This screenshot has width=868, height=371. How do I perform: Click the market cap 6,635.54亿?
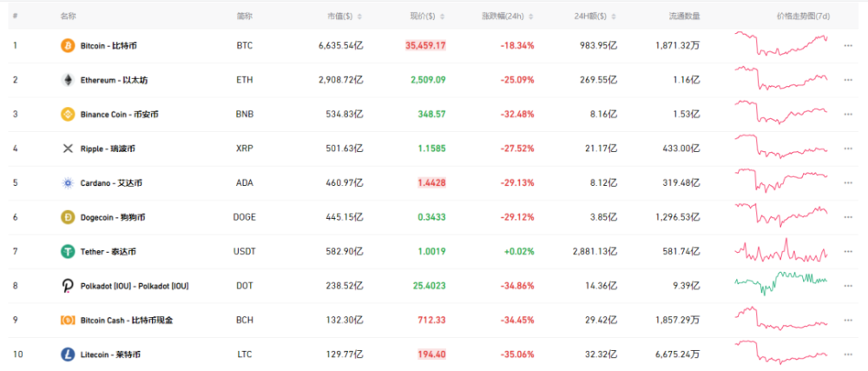click(341, 46)
